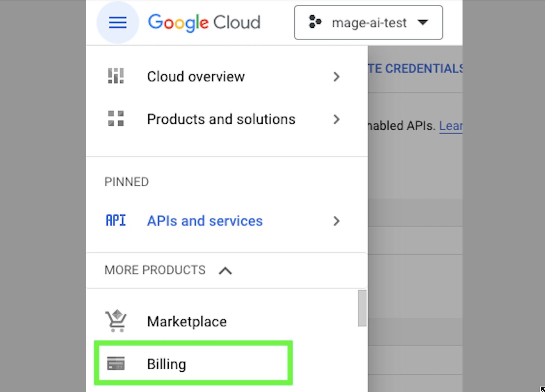Collapse the MORE PRODUCTS section
Image resolution: width=545 pixels, height=392 pixels.
[x=225, y=271]
